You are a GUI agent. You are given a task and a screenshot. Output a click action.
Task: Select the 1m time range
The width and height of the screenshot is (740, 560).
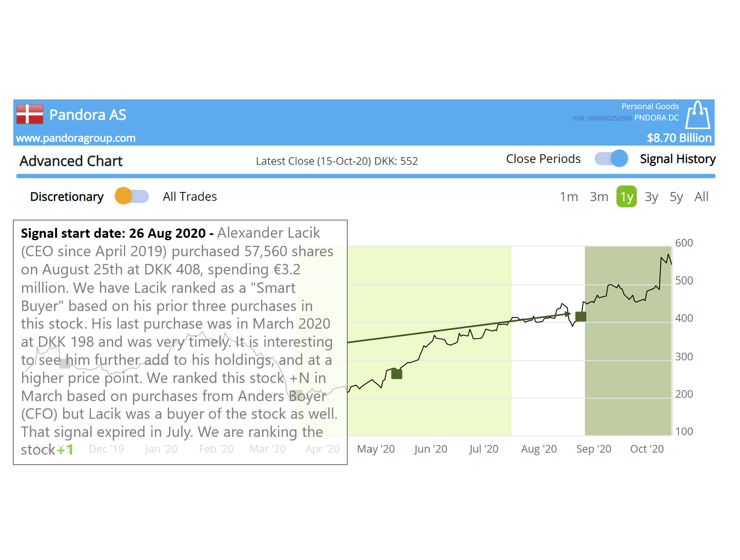pos(569,197)
